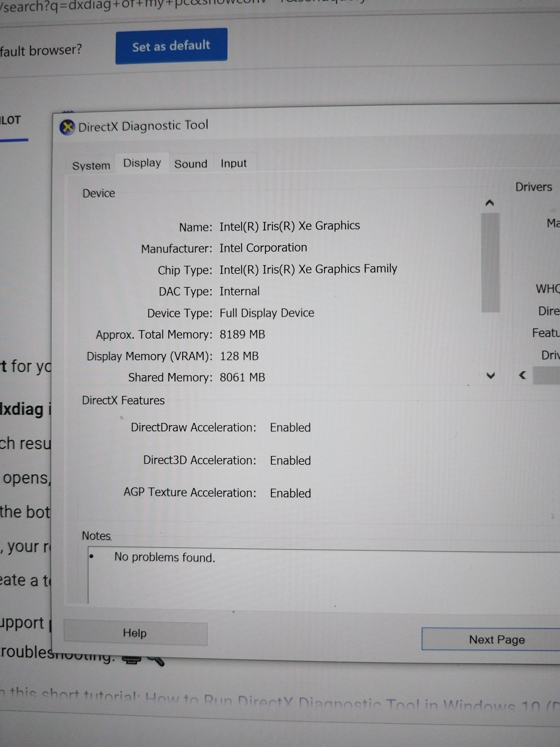
Task: Go to the Input tab
Action: pyautogui.click(x=234, y=163)
